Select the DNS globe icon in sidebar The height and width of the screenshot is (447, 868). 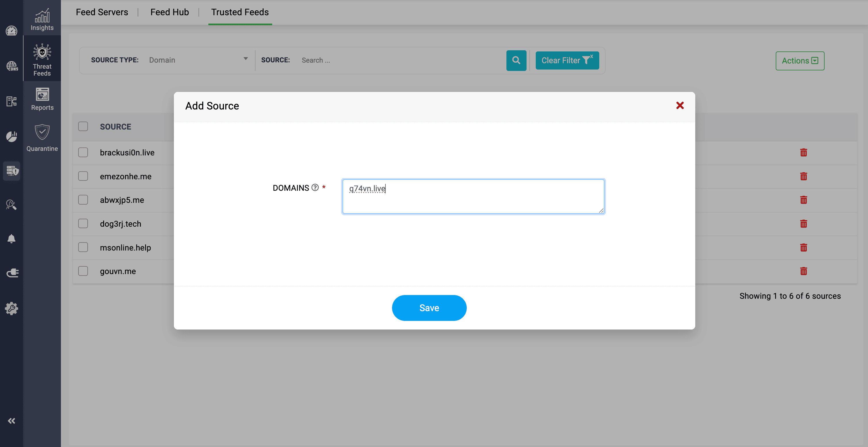[11, 66]
